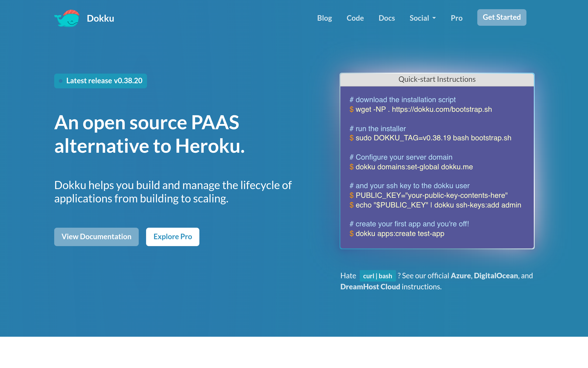Select the sudo DOKKU_TAG bash command line
Screen dimensions: 588x368
click(x=430, y=138)
